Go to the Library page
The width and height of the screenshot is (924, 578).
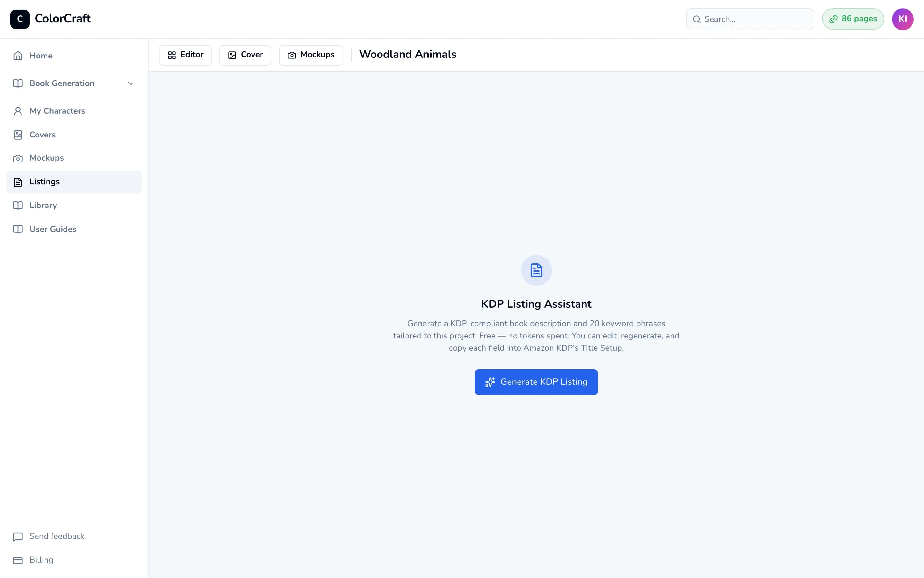point(74,205)
